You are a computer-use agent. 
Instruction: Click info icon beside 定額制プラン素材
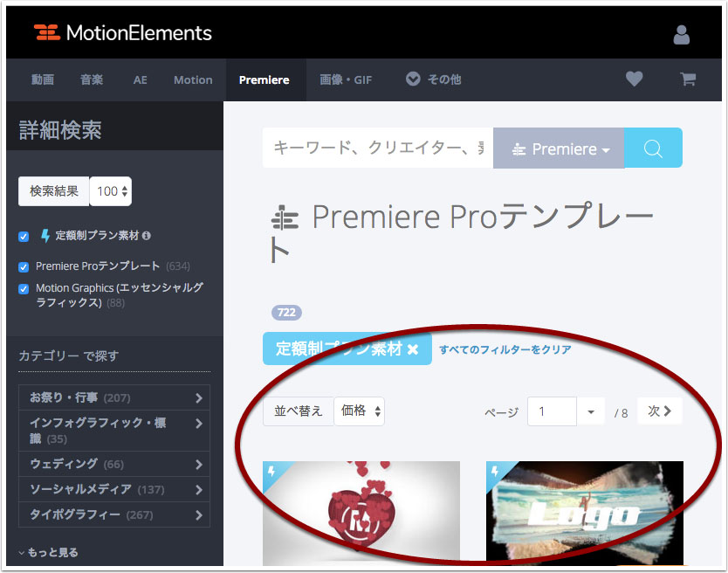coord(147,236)
